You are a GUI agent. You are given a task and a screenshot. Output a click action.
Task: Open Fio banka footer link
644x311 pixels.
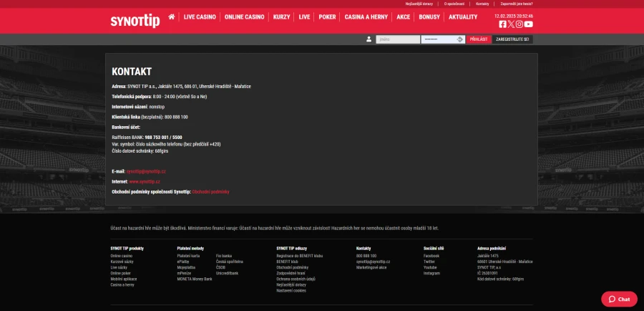[224, 256]
